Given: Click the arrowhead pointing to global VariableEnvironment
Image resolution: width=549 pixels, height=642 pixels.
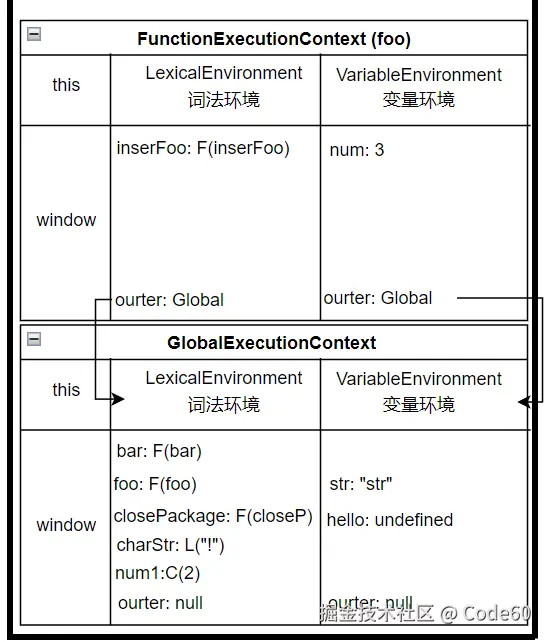Looking at the screenshot, I should [524, 402].
